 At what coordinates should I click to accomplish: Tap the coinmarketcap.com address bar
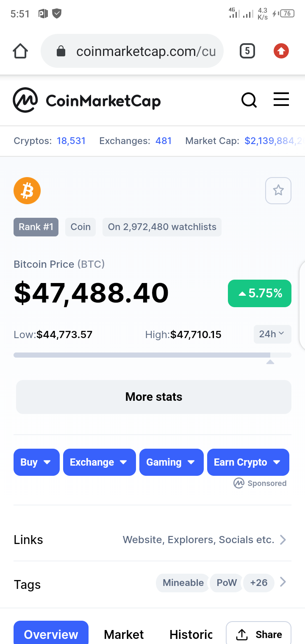(x=132, y=51)
